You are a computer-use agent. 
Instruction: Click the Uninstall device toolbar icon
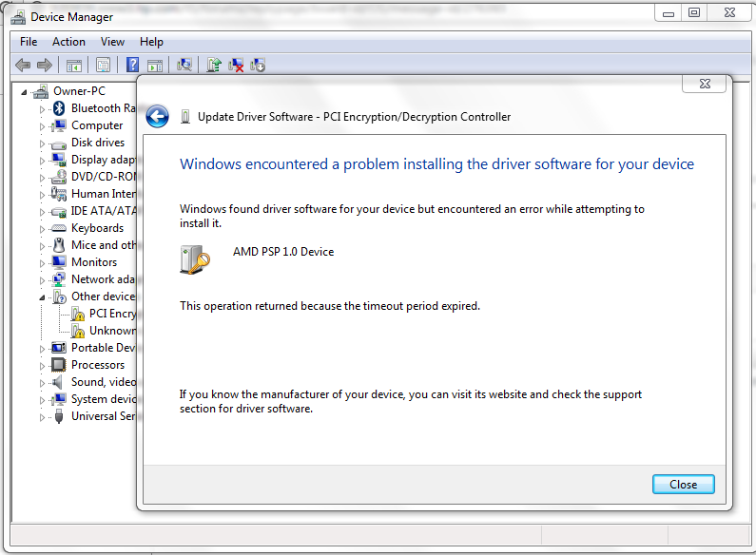point(236,65)
